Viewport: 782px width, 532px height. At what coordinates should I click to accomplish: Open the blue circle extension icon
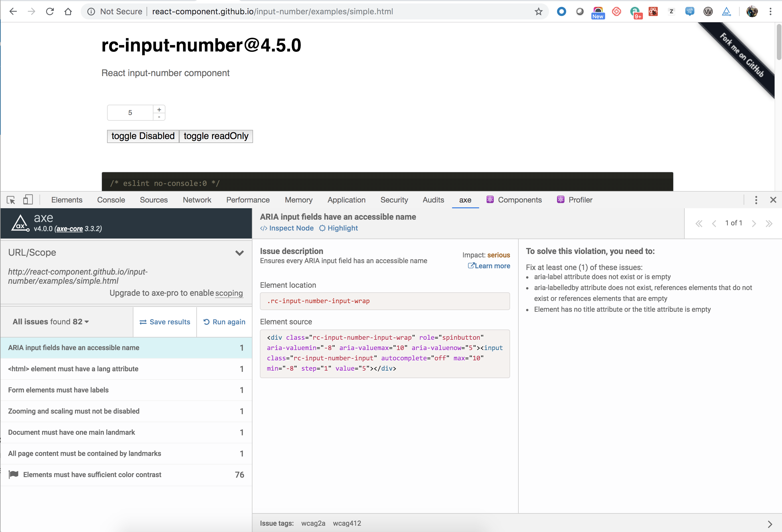tap(561, 11)
